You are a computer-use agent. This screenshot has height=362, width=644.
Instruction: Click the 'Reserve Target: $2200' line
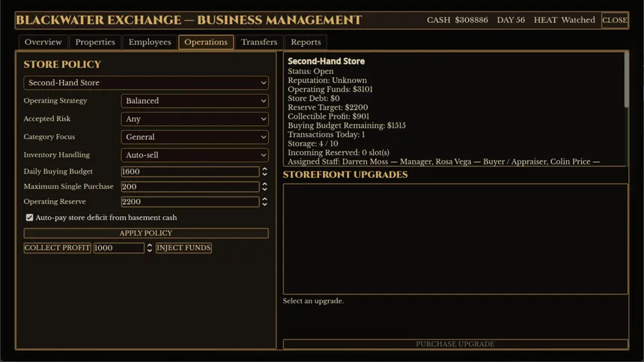[x=328, y=108]
